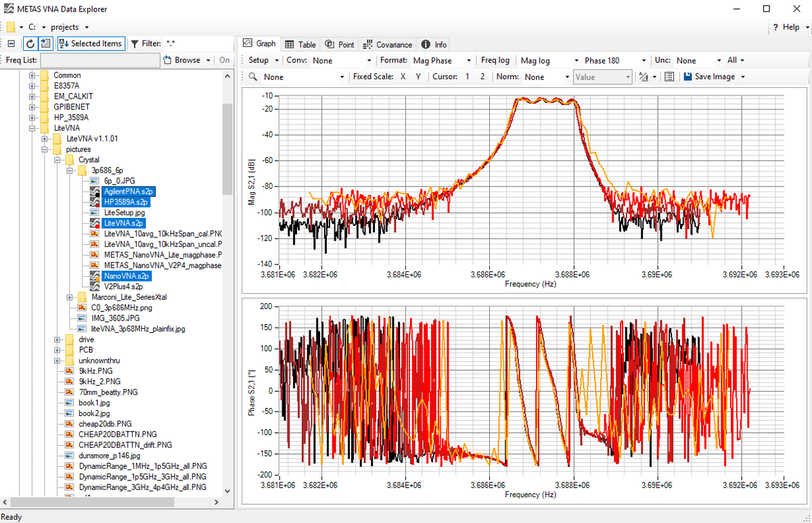Click Save Image button

(709, 76)
